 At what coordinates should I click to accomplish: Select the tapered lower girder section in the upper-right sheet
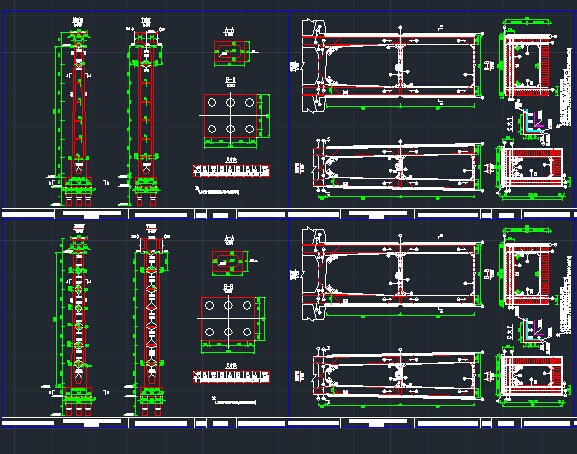point(397,168)
